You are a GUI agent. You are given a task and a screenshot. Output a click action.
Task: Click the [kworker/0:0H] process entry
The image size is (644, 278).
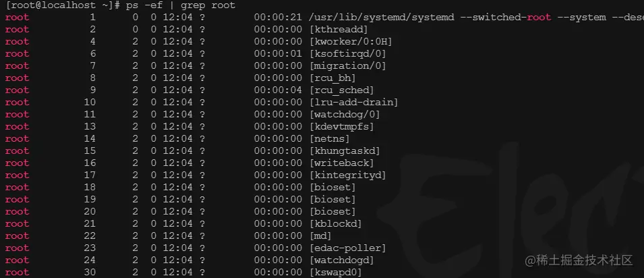(x=351, y=42)
